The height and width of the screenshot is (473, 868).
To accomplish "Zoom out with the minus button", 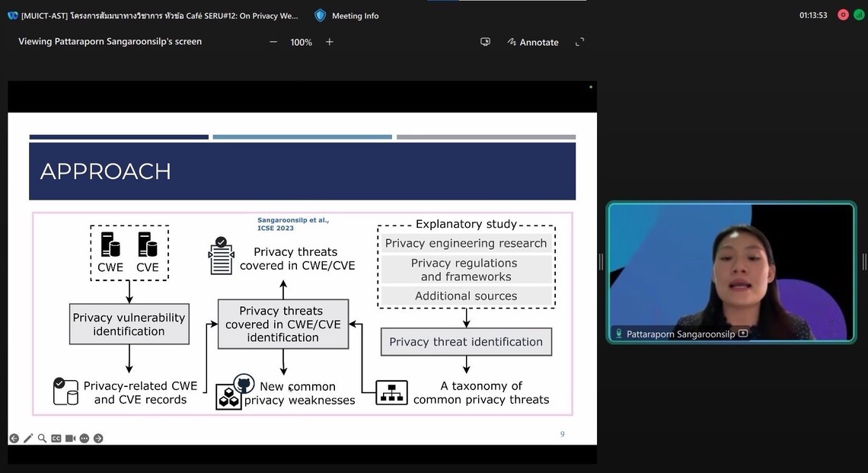I will click(273, 42).
